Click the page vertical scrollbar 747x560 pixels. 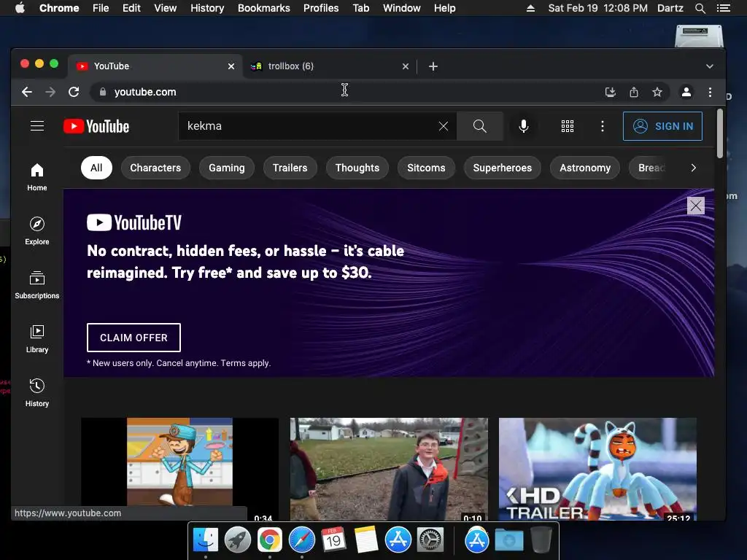(719, 134)
